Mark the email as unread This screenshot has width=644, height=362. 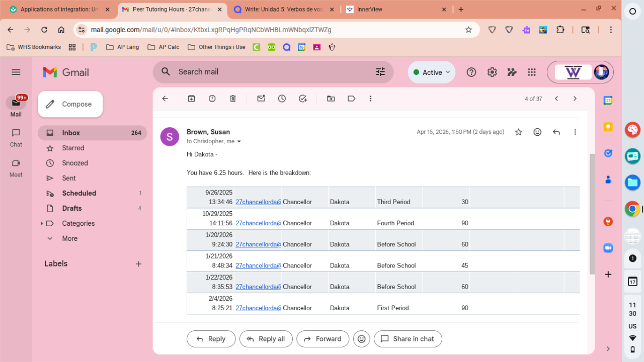(x=261, y=99)
